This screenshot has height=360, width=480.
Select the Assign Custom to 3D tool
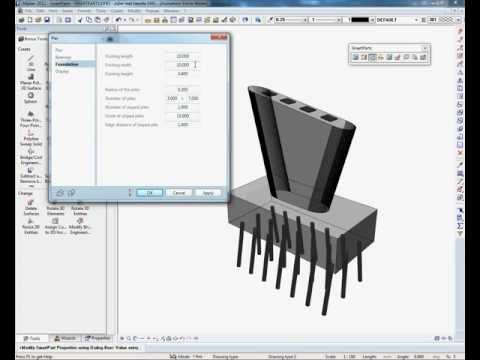[x=55, y=226]
